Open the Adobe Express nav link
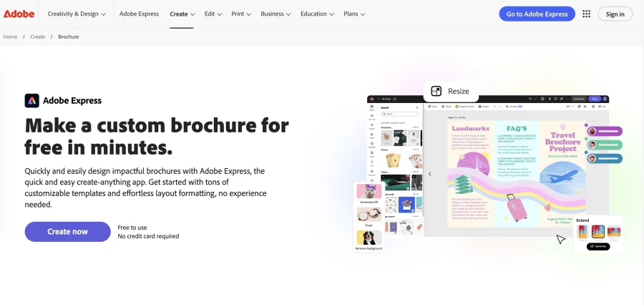 (139, 14)
